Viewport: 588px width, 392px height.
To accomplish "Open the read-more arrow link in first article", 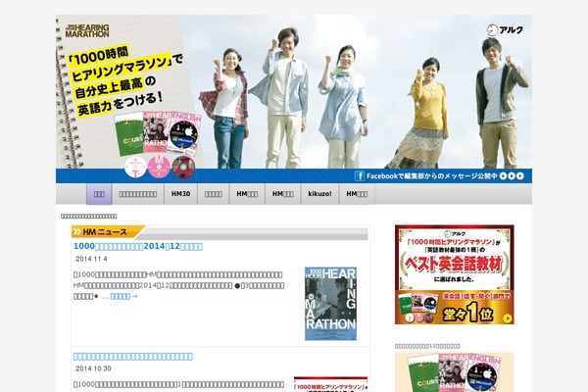I will 124,296.
